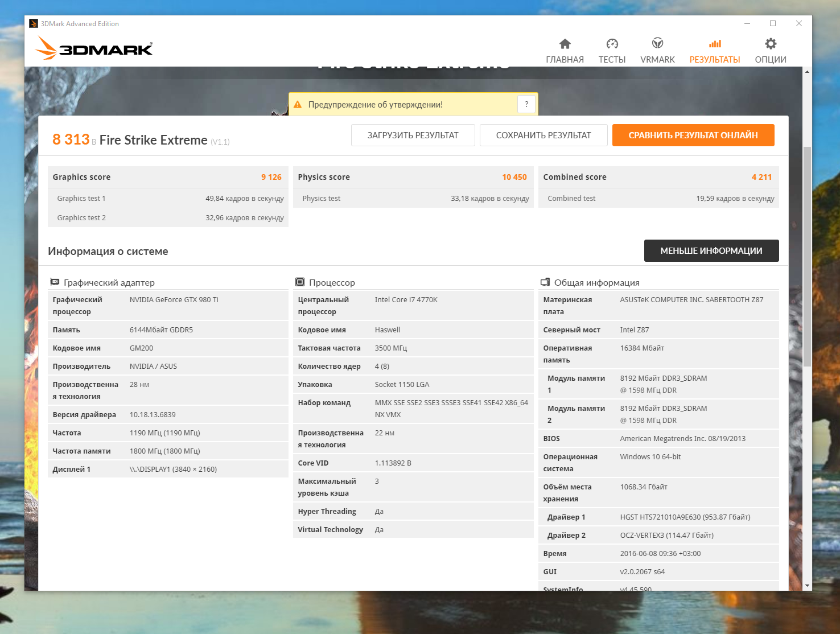This screenshot has width=840, height=634.
Task: Click the Intel Z87 northbridge value
Action: coord(635,330)
